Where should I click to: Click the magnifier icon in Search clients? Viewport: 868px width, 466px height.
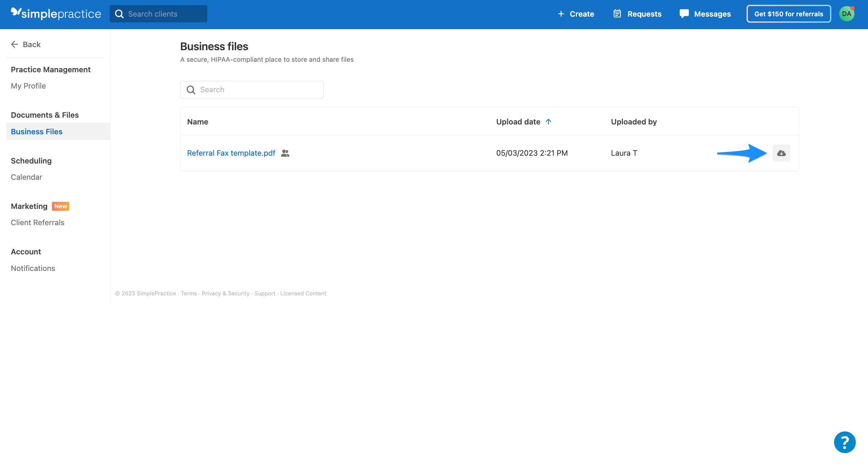119,14
